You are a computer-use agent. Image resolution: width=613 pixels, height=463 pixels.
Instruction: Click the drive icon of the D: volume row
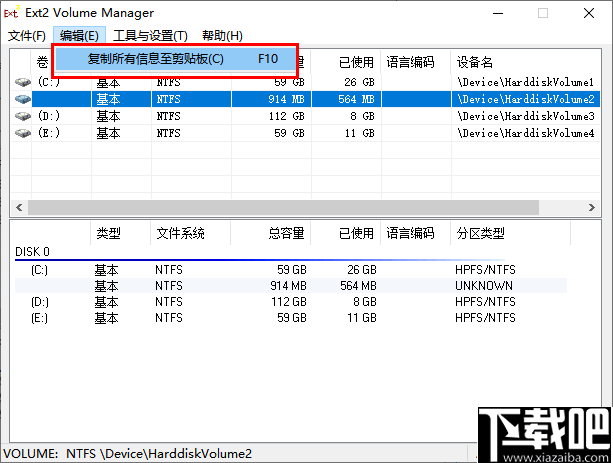(x=23, y=116)
